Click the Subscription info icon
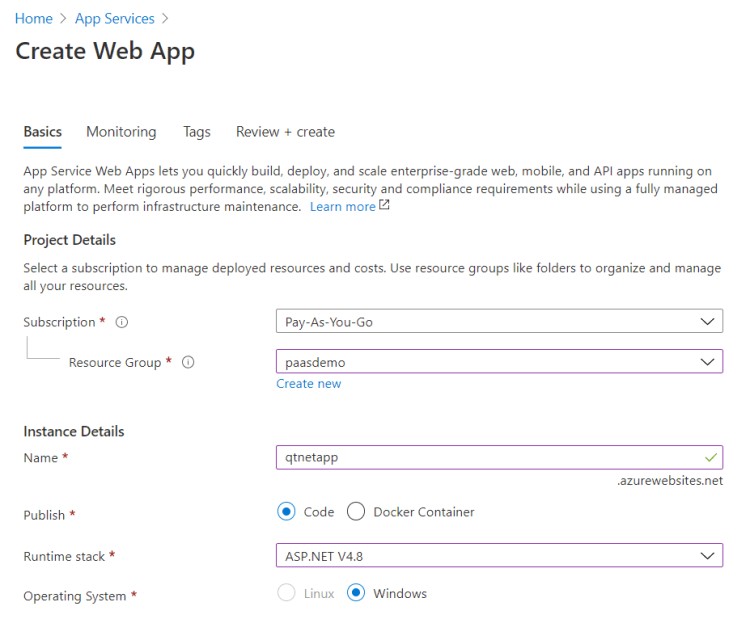750x619 pixels. pos(122,323)
